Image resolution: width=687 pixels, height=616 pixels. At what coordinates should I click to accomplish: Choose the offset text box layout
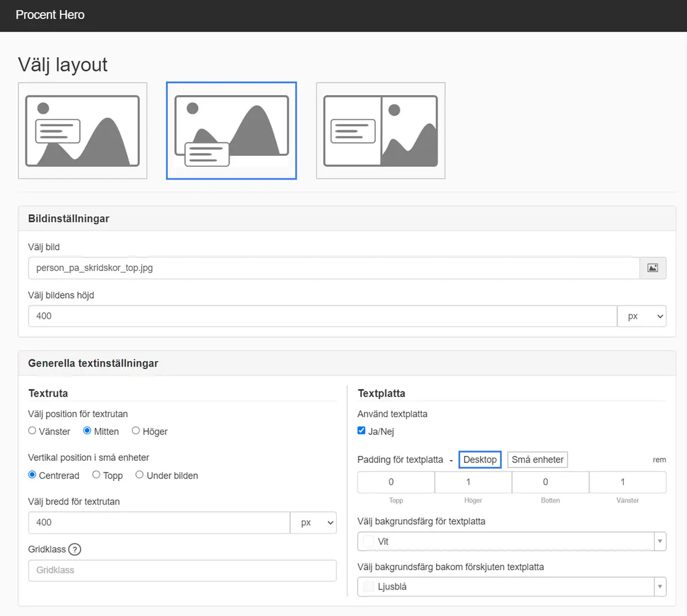(x=231, y=131)
